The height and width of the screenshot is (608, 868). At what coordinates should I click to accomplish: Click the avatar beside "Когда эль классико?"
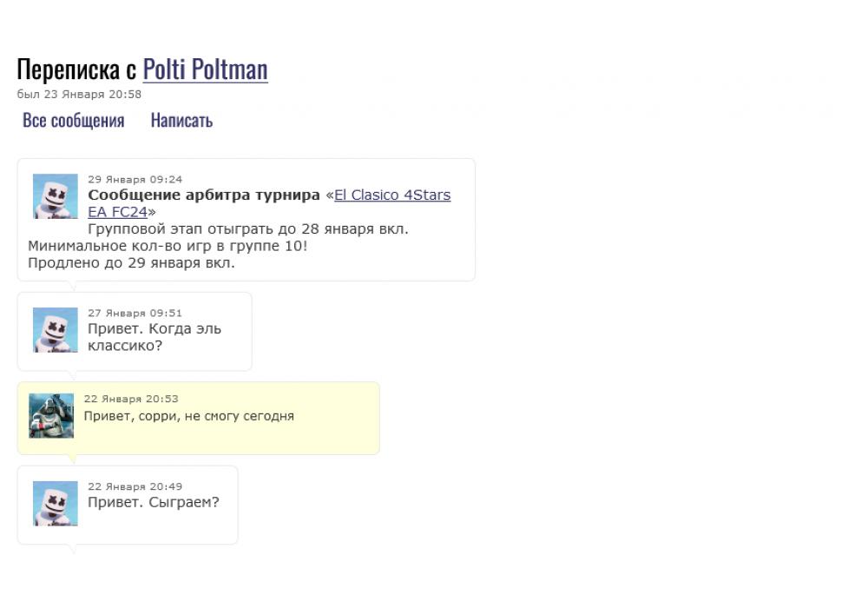pyautogui.click(x=56, y=330)
